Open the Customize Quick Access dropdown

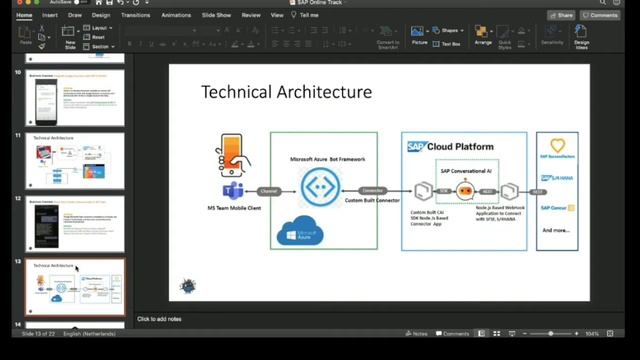(147, 2)
